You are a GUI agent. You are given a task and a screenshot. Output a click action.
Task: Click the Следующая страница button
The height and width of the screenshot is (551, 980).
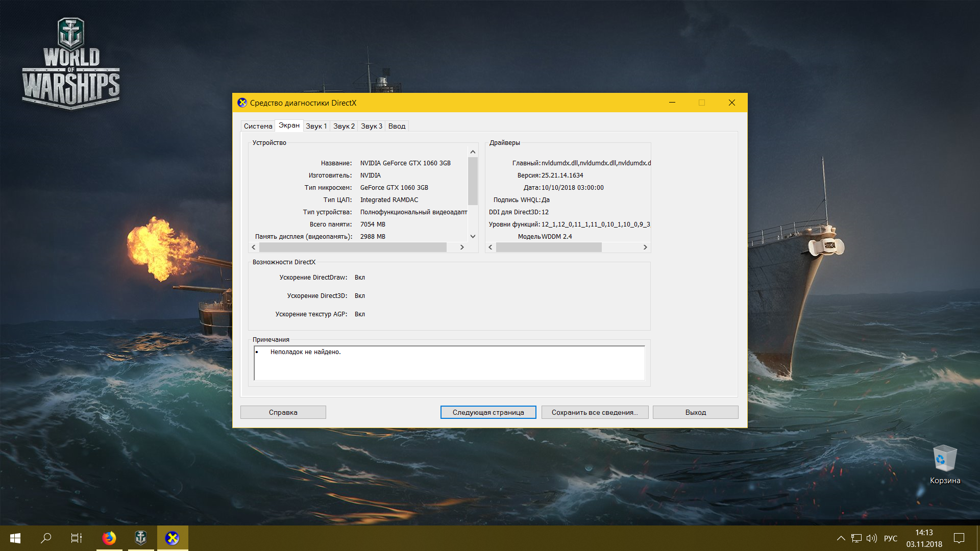click(x=488, y=412)
